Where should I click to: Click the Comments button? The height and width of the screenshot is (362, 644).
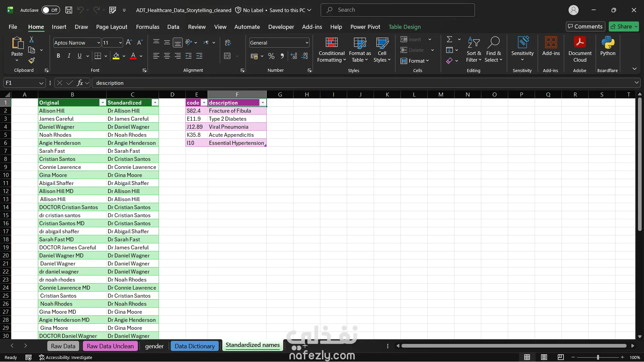point(585,26)
